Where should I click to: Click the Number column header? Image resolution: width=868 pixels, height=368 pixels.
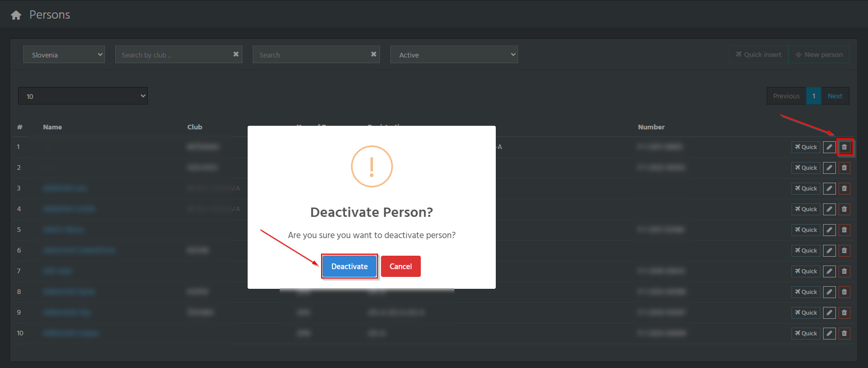(651, 127)
